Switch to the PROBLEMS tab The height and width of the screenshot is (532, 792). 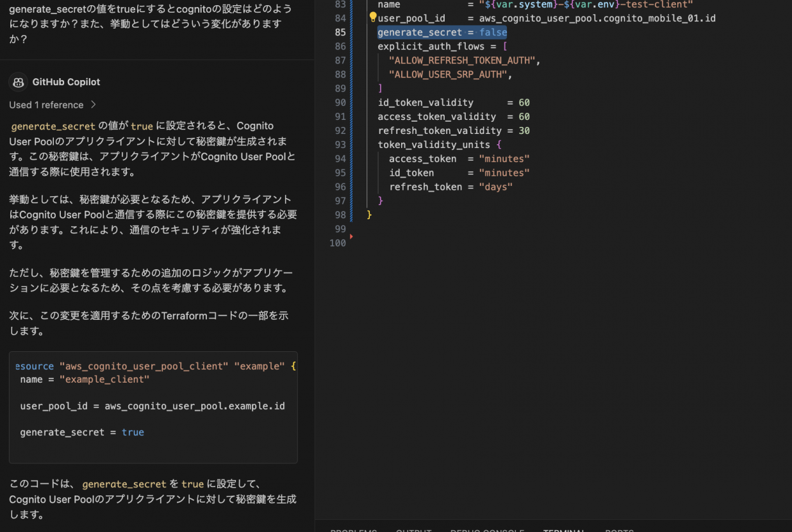pyautogui.click(x=353, y=530)
